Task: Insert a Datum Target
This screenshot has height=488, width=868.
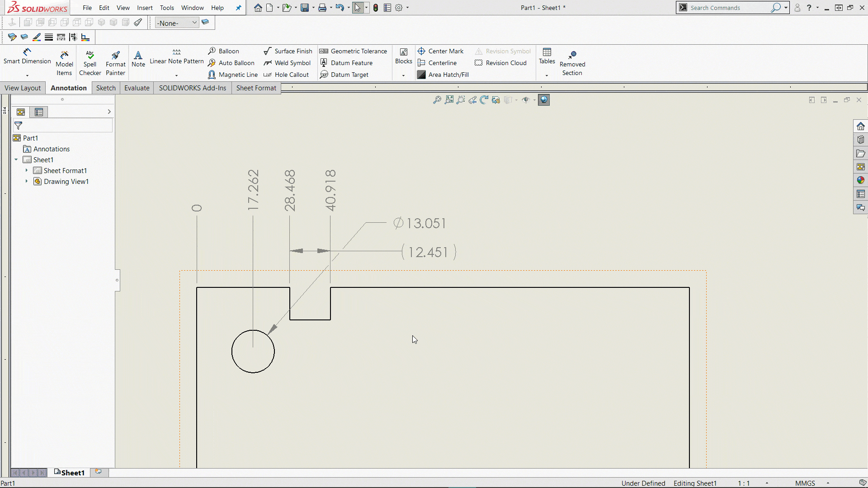Action: tap(344, 75)
